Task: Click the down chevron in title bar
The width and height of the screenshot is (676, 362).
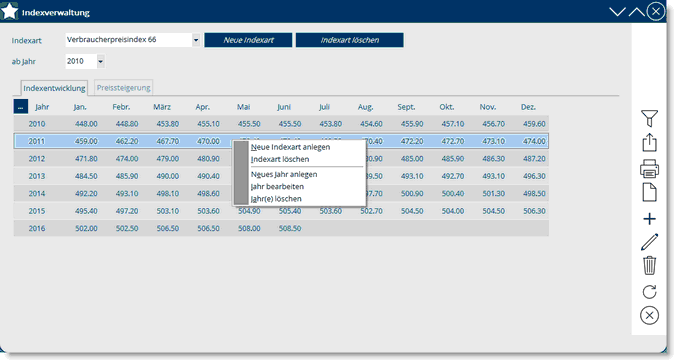Action: (617, 12)
